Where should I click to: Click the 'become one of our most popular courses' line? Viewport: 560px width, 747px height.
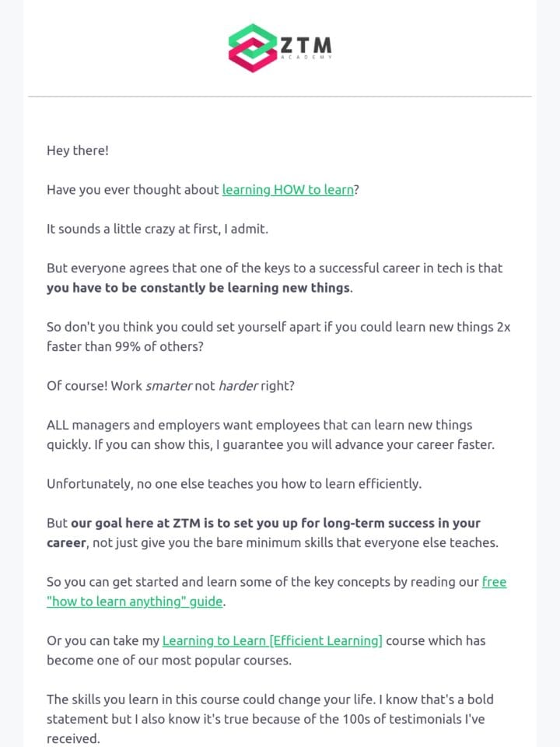(169, 661)
